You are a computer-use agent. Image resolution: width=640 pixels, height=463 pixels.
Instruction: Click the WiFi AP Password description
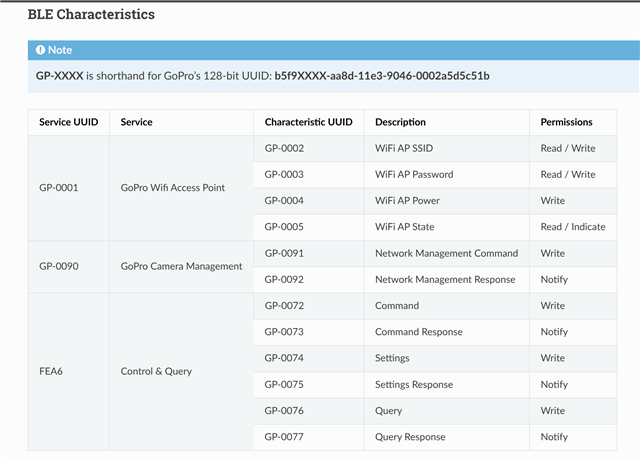[x=414, y=174]
